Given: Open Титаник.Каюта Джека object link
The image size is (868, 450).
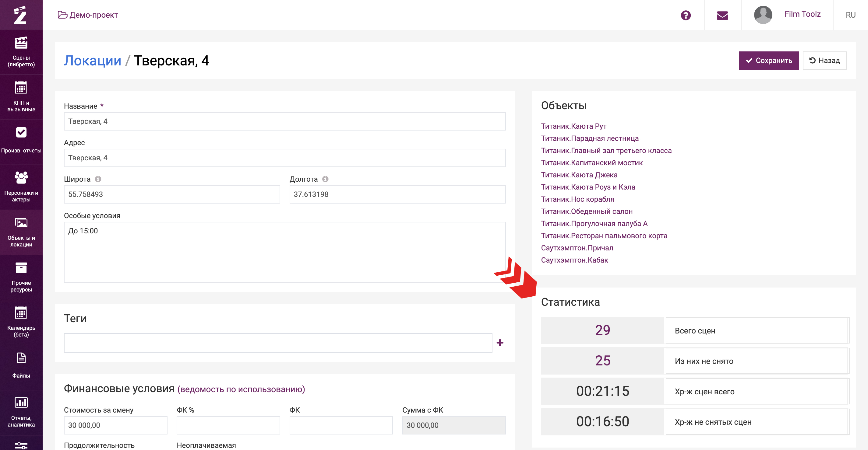Looking at the screenshot, I should pyautogui.click(x=579, y=175).
